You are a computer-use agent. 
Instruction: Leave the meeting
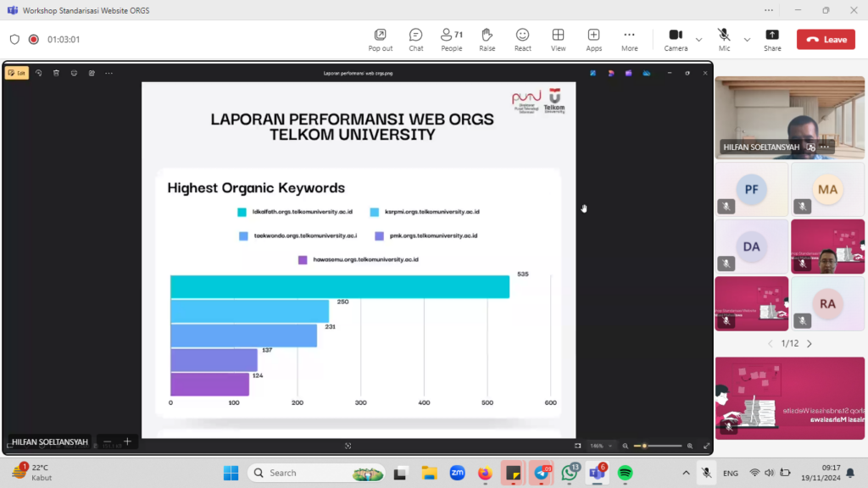click(x=826, y=39)
